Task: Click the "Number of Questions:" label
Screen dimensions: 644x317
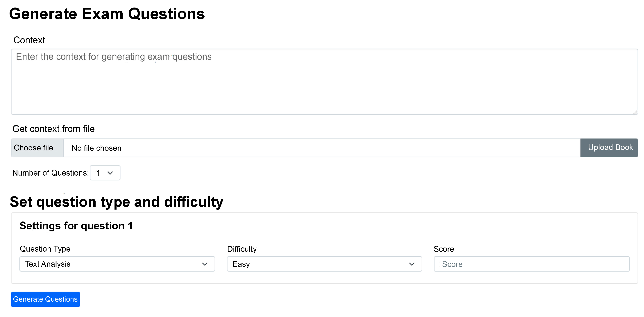Action: pos(51,173)
